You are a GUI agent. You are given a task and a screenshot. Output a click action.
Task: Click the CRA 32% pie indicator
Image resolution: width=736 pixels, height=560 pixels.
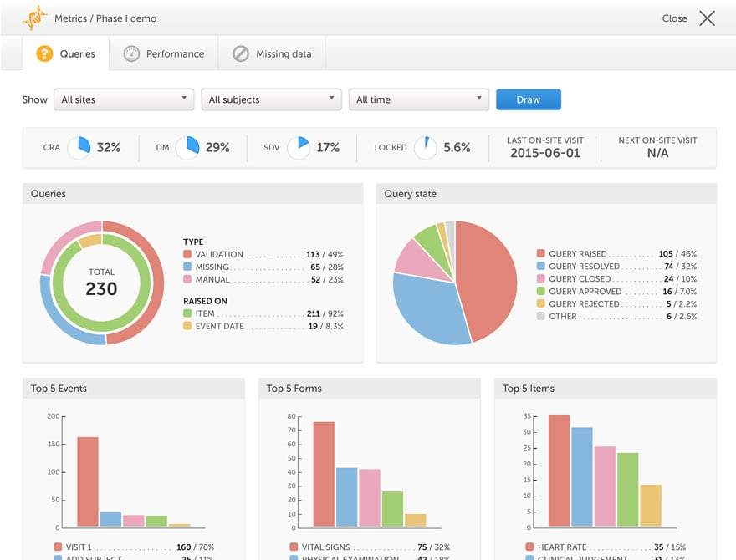[x=79, y=147]
